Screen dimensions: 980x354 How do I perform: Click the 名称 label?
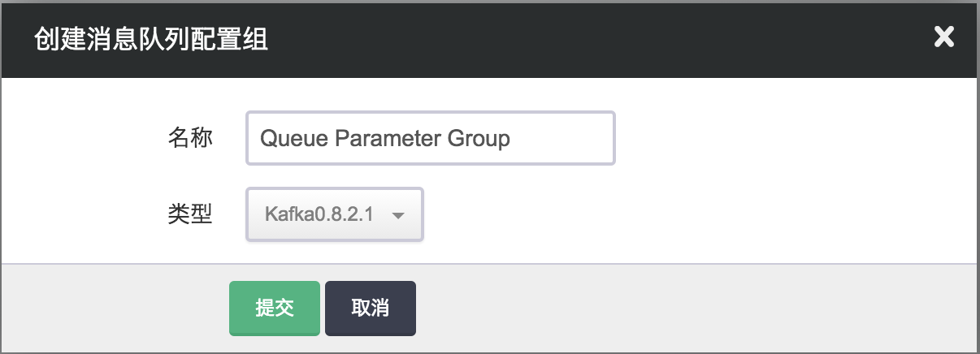pyautogui.click(x=190, y=139)
